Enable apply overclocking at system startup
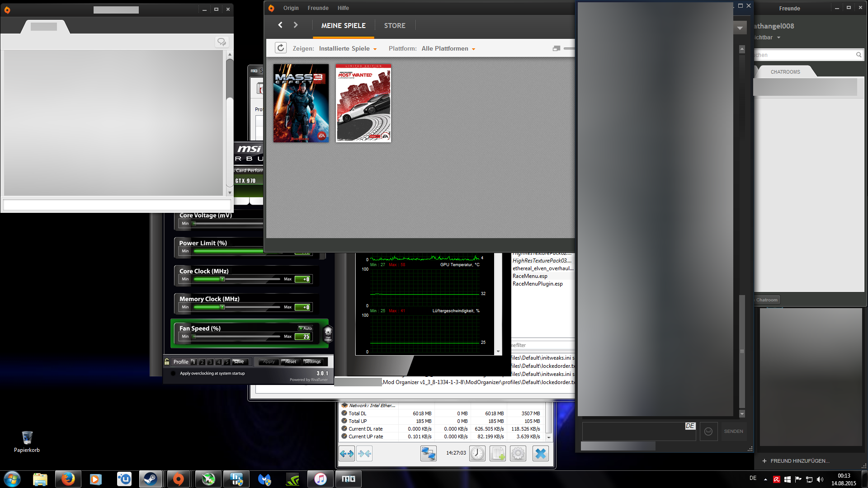 coord(173,373)
